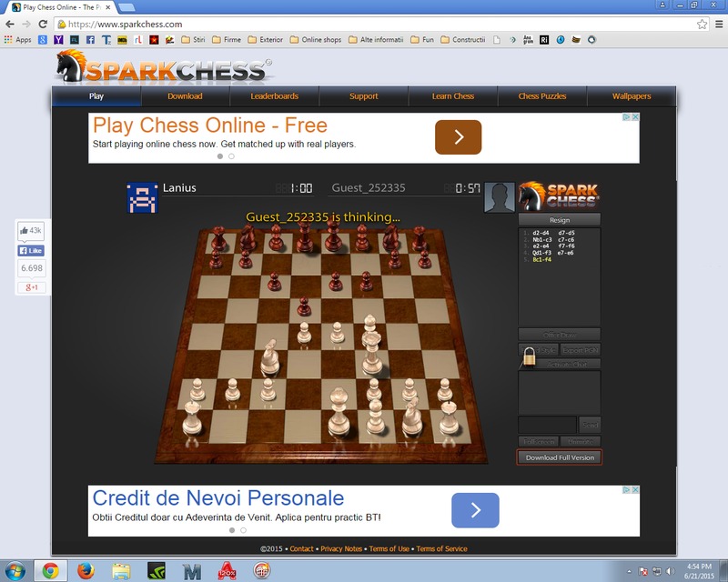Open the Facebook bookmark icon

click(90, 40)
